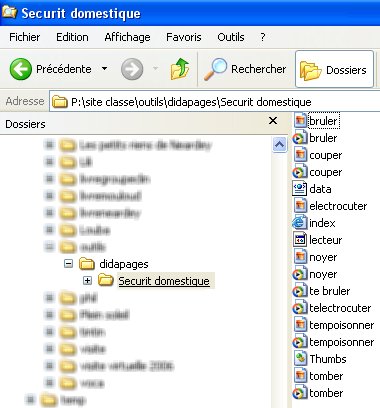Select the Thumbs file icon
The height and width of the screenshot is (408, 380).
[x=300, y=359]
